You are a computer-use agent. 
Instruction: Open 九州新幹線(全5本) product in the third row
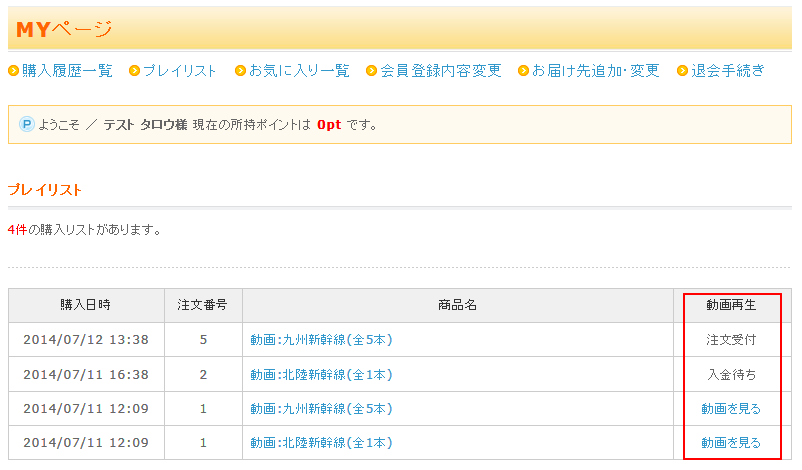click(321, 409)
